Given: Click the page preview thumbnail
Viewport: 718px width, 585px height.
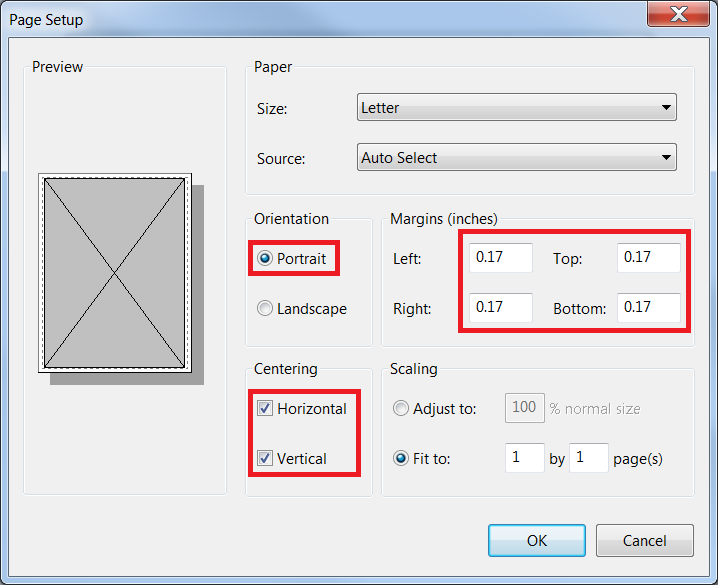Looking at the screenshot, I should (x=115, y=273).
